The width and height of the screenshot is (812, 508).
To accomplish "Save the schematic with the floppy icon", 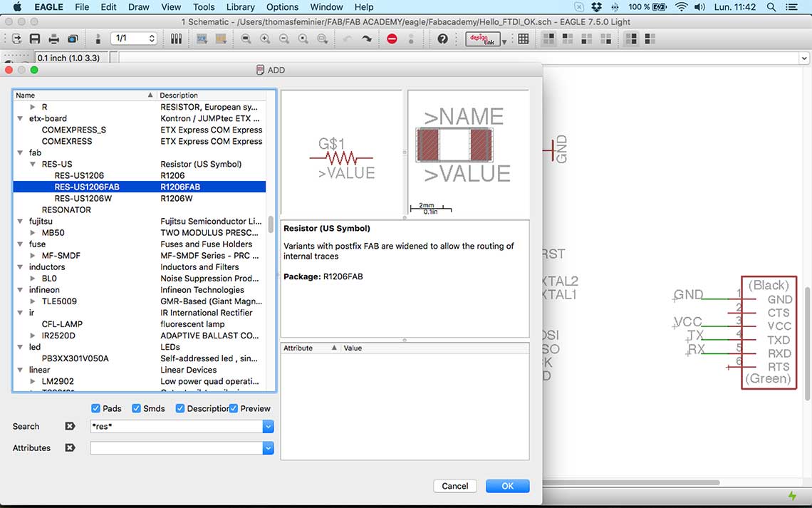I will pyautogui.click(x=35, y=39).
